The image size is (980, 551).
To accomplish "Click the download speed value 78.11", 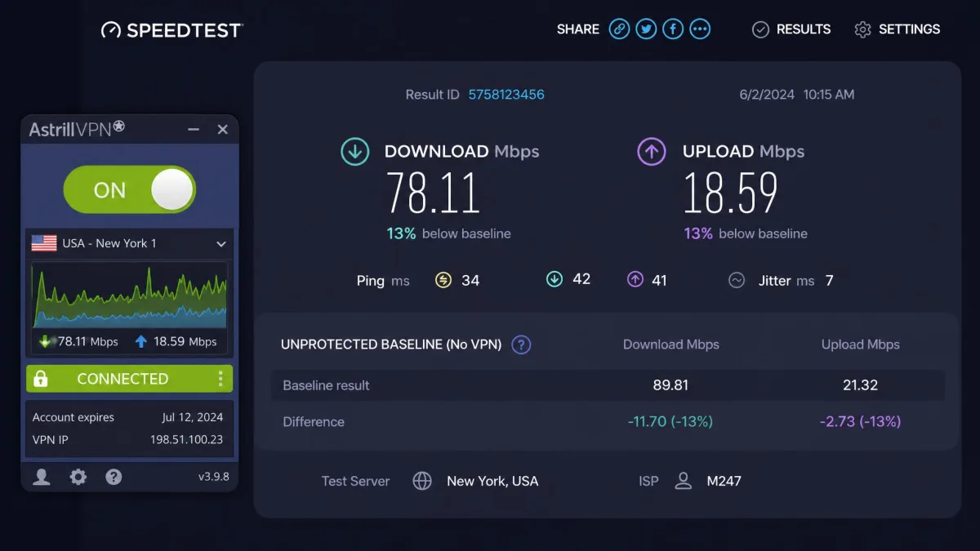I will pyautogui.click(x=433, y=193).
